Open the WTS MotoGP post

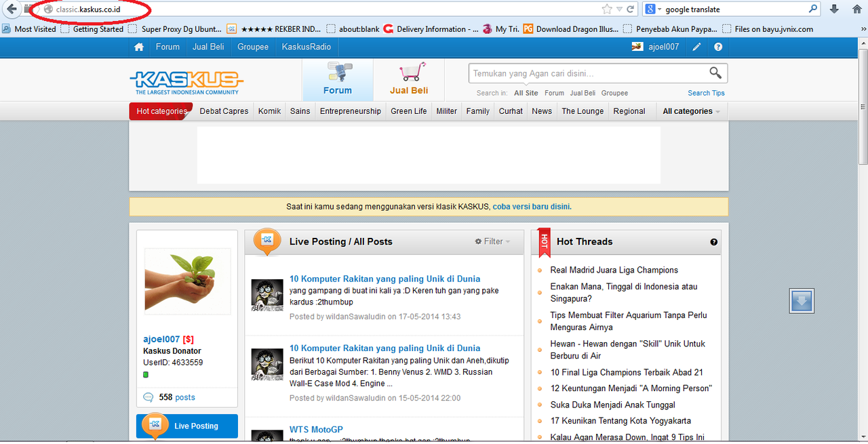click(316, 430)
